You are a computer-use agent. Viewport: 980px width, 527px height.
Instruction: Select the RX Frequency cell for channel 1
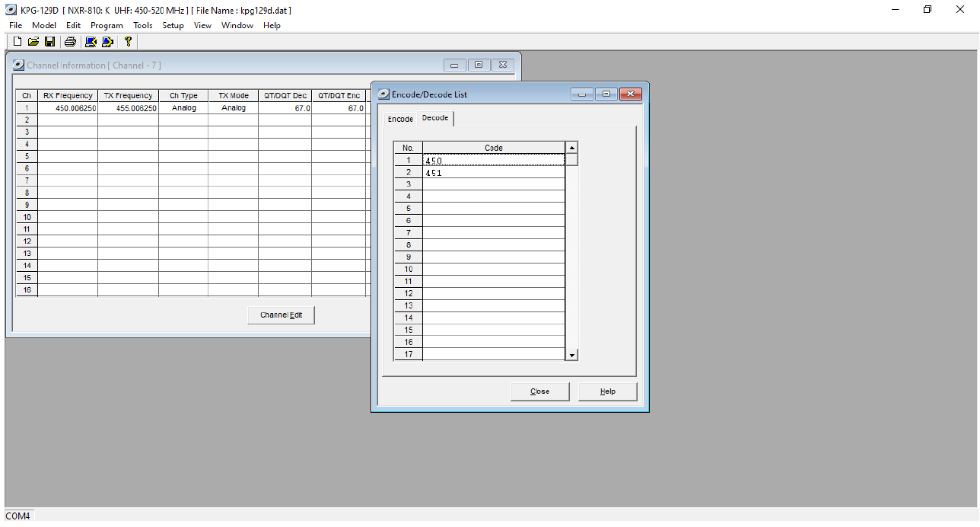pos(68,108)
